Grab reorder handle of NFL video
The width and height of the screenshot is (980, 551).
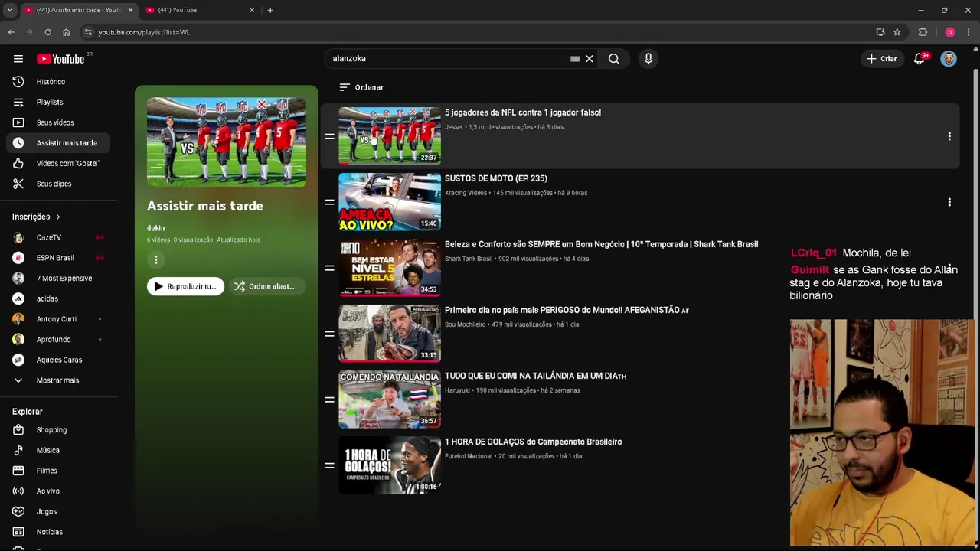(329, 136)
